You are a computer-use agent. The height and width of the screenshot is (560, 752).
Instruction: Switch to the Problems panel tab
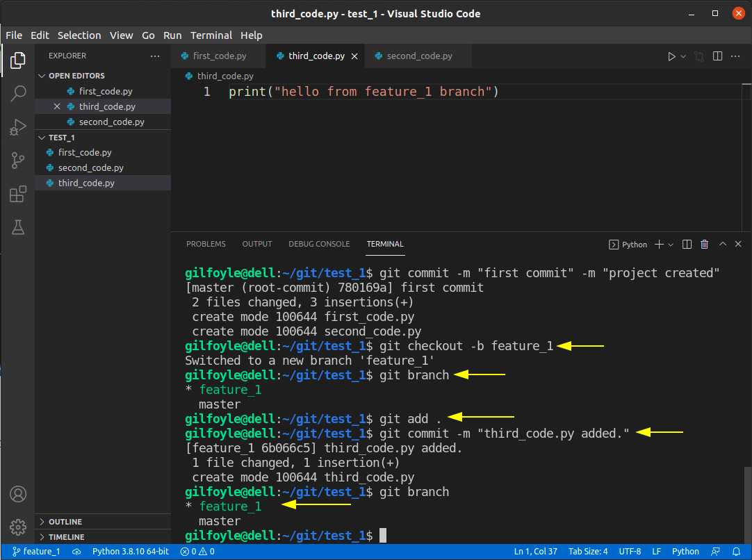point(206,244)
